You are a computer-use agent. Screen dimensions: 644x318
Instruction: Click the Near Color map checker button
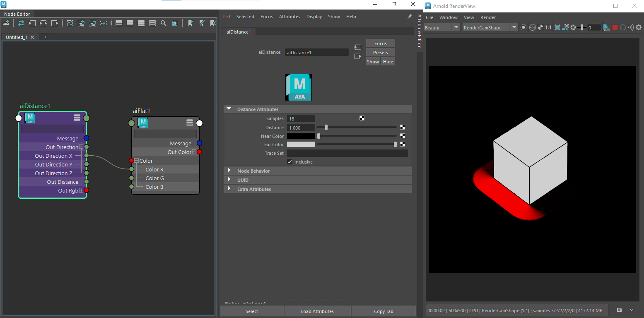click(403, 136)
